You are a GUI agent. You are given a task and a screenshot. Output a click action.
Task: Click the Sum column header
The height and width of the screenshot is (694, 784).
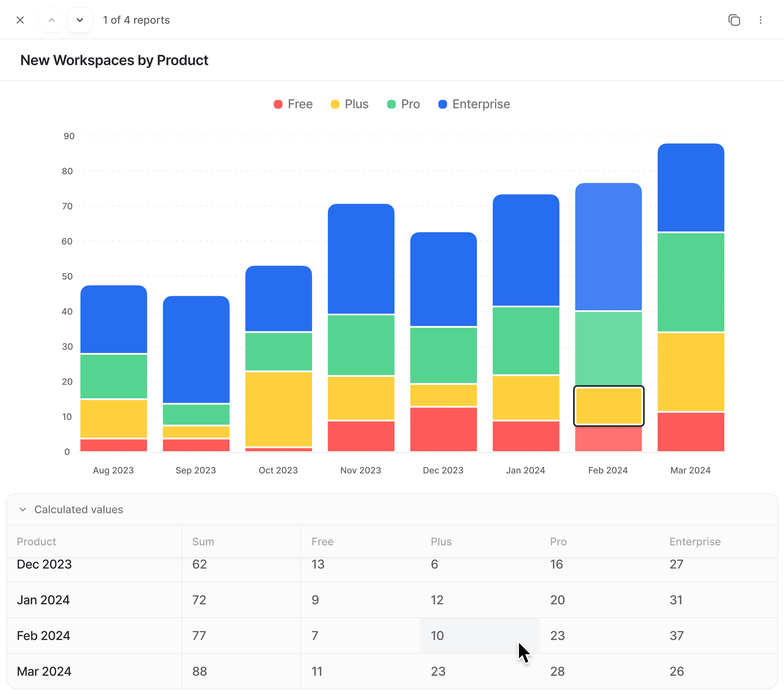click(203, 542)
